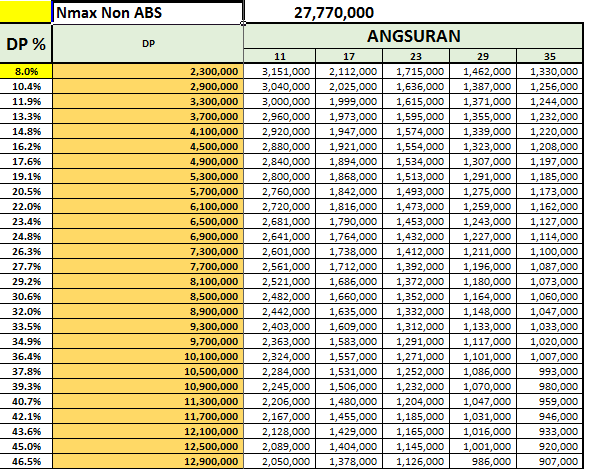Screen dimensions: 589x469
Task: Click the tenor 17 column header
Action: [x=349, y=56]
